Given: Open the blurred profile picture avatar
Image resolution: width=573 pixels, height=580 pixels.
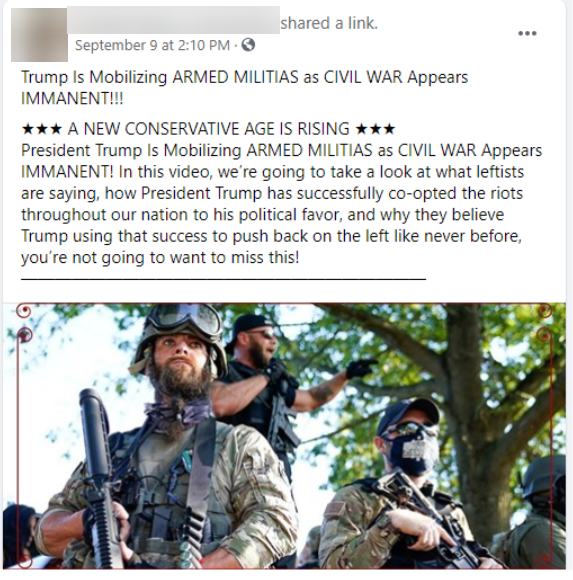Looking at the screenshot, I should [x=39, y=35].
